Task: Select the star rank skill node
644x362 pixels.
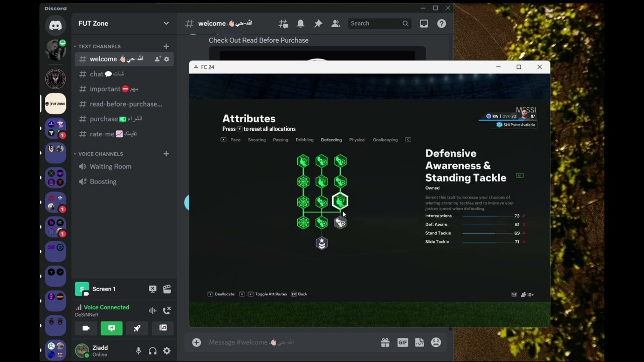Action: point(321,243)
